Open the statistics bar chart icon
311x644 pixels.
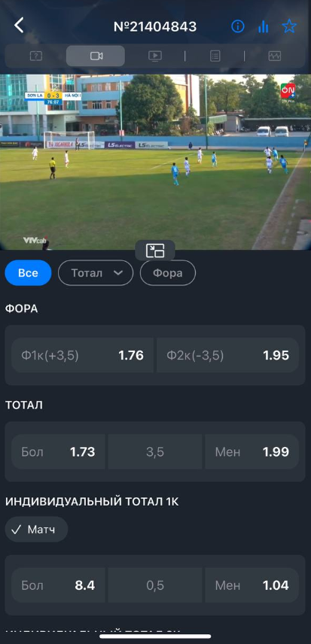click(263, 26)
